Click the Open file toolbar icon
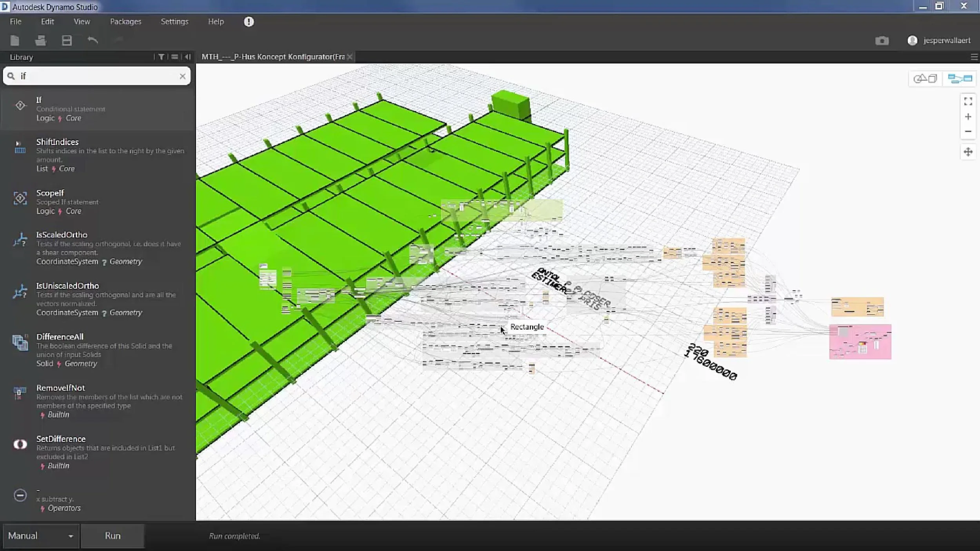 (x=40, y=40)
